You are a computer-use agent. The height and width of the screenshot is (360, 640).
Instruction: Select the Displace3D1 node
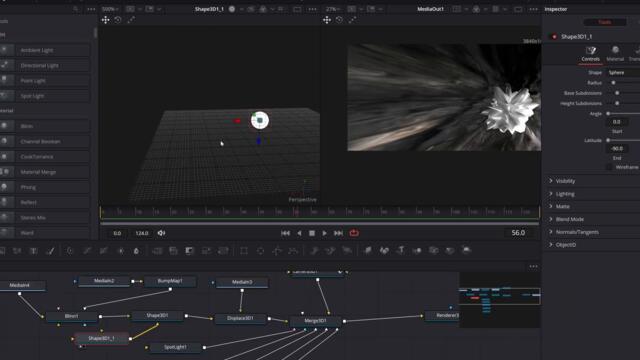240,318
